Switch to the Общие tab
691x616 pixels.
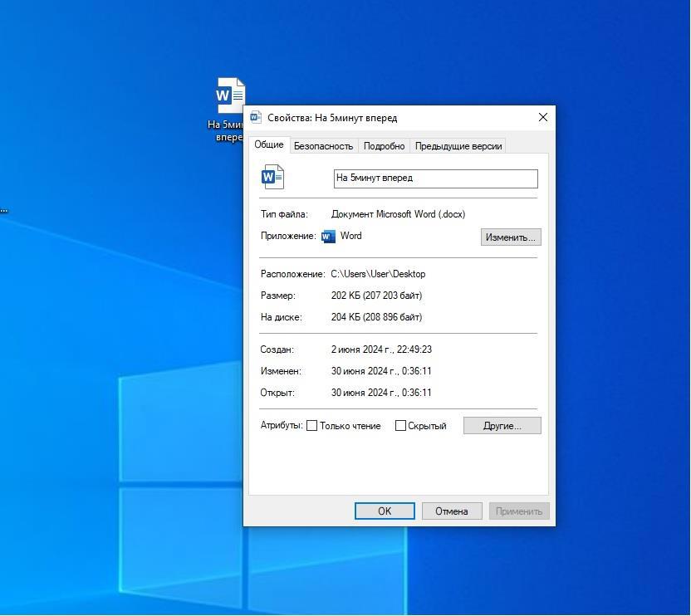[x=269, y=145]
